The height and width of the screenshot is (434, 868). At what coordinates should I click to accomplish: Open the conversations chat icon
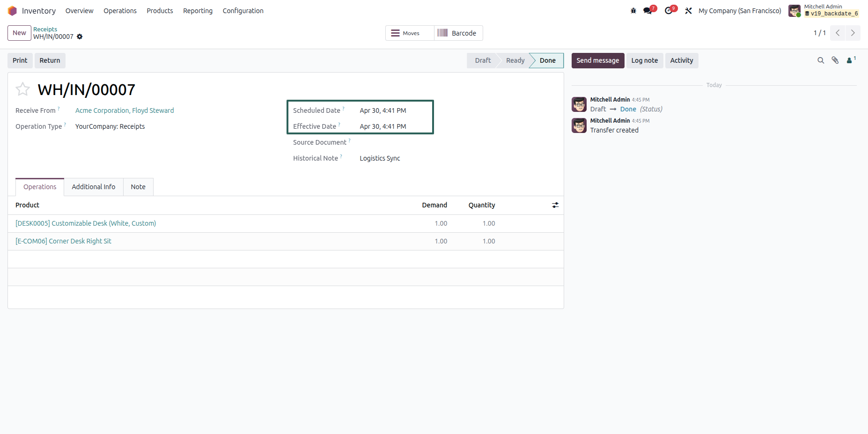(648, 11)
